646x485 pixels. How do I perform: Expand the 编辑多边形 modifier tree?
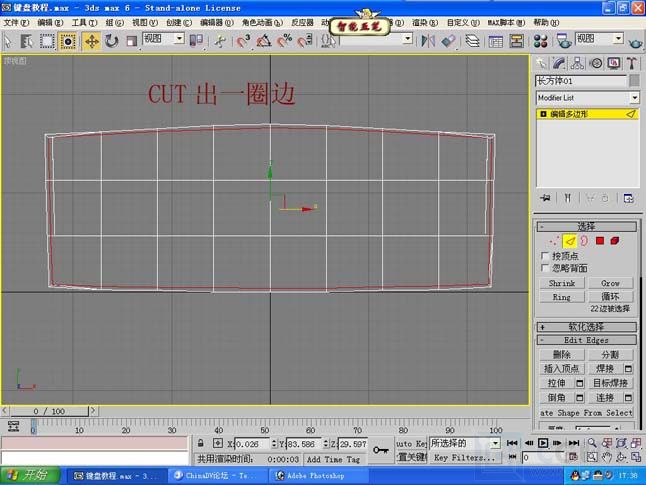click(x=543, y=114)
